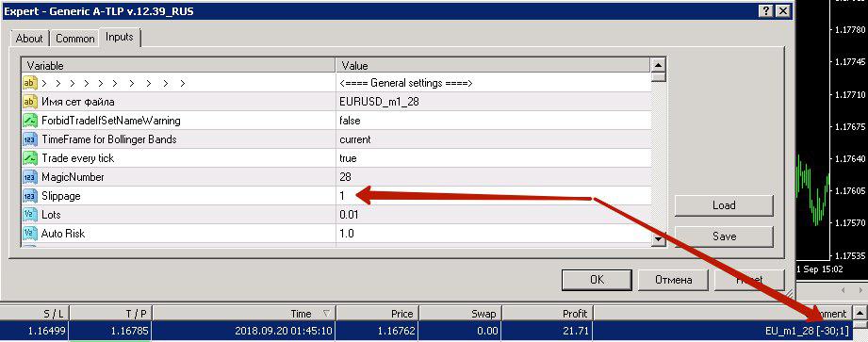Viewport: 868px width, 342px height.
Task: Cancel the dialog with Отмена button
Action: [x=673, y=280]
